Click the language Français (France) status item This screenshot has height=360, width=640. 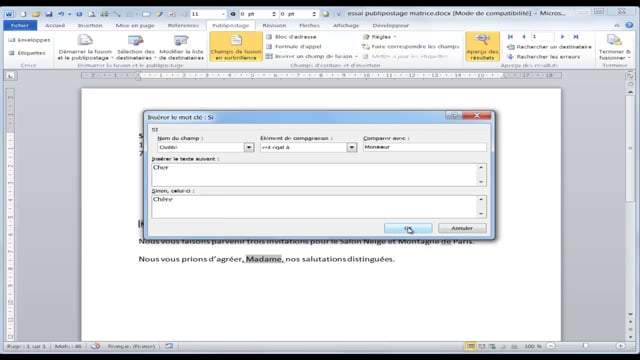pos(131,346)
